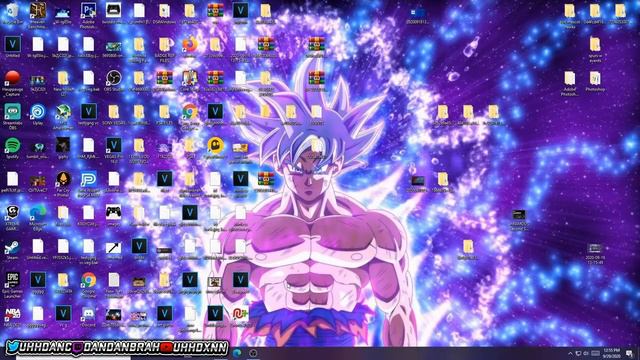Select the blue P-logo application icon
640x360 pixels.
[88, 184]
